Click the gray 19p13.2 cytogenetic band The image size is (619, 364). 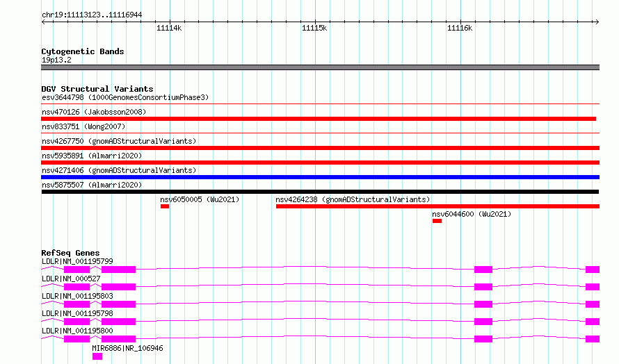click(x=320, y=67)
